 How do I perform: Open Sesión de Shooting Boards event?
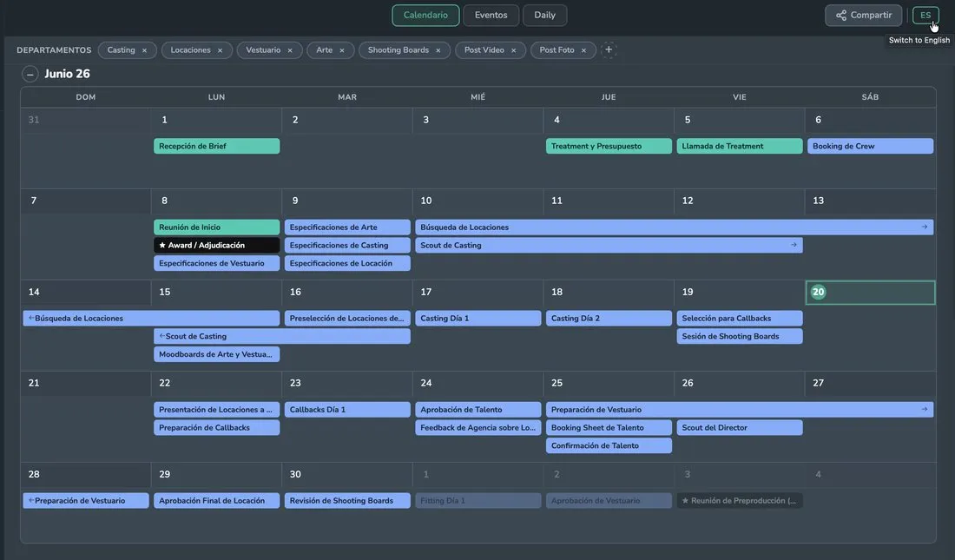[x=740, y=336]
